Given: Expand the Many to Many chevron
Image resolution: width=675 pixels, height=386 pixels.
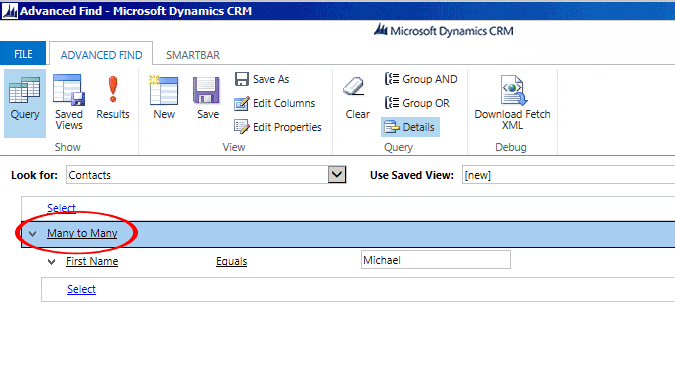Looking at the screenshot, I should (x=33, y=234).
